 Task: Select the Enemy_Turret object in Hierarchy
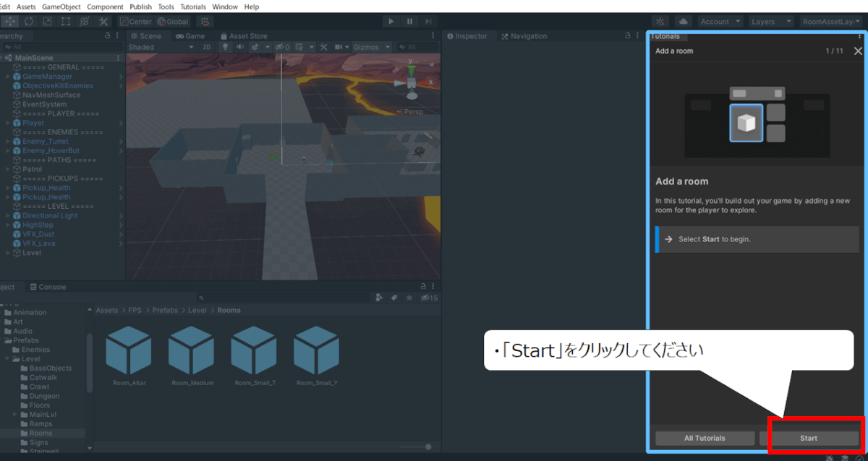(x=45, y=142)
